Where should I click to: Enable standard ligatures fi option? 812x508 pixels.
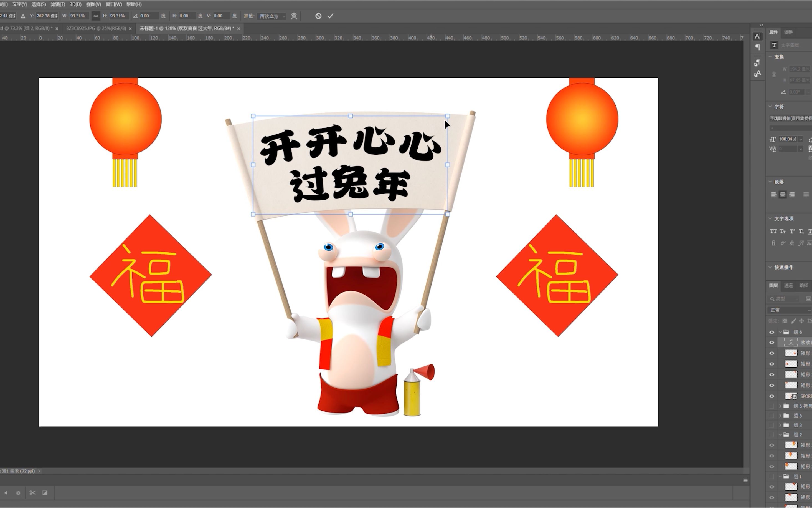pyautogui.click(x=773, y=243)
